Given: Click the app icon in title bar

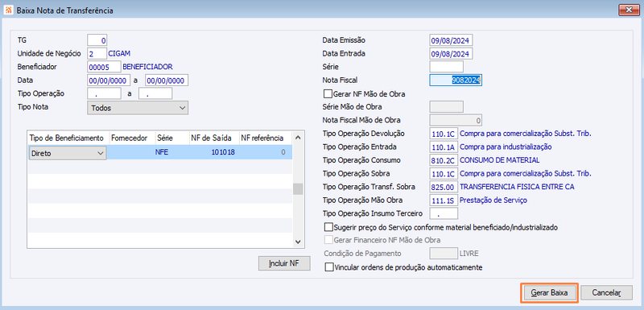Looking at the screenshot, I should tap(10, 10).
